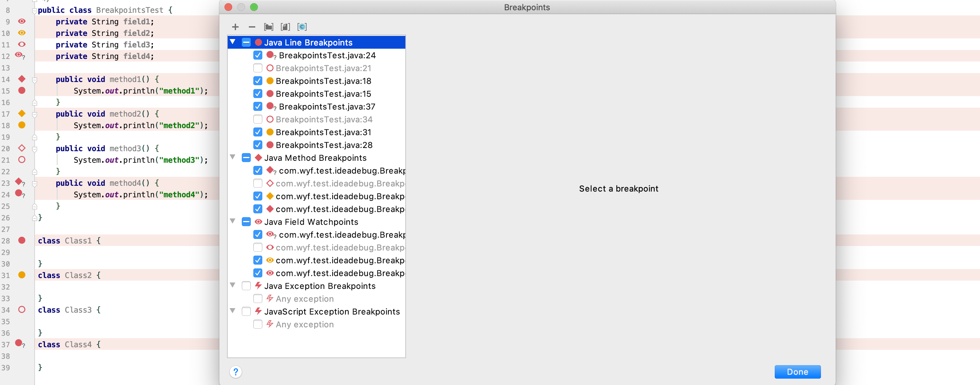Check Any exception under Java Exception Breakpoints
Viewport: 980px width, 385px height.
pos(258,298)
